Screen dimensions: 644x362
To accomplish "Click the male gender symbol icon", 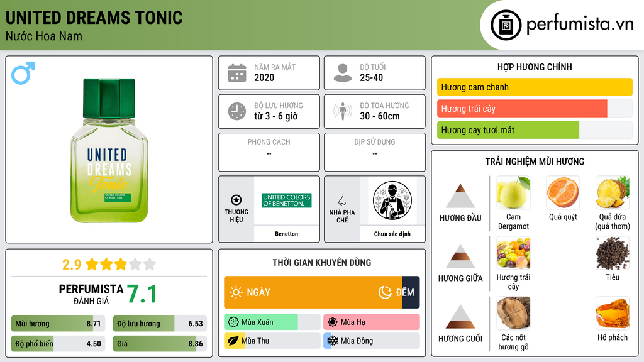I will pos(23,73).
